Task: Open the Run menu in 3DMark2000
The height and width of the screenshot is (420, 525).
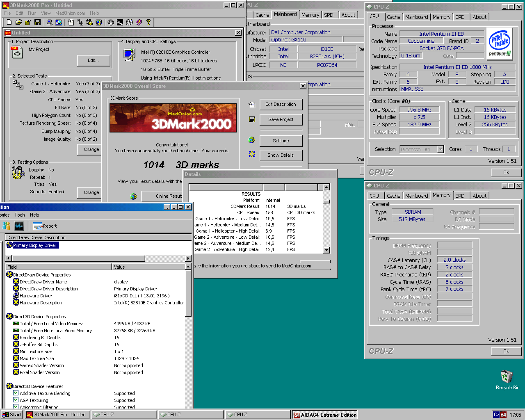Action: (x=32, y=13)
